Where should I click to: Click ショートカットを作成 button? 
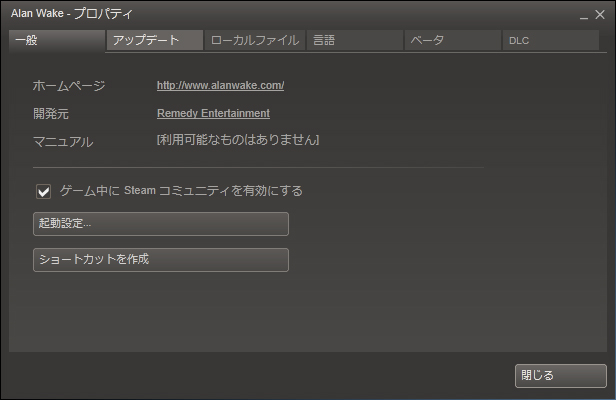161,260
